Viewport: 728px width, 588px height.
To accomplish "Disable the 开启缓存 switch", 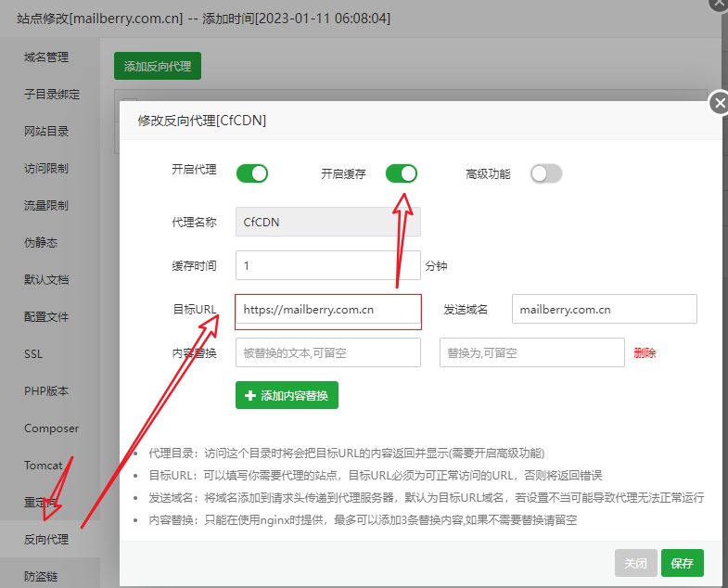I will 402,173.
